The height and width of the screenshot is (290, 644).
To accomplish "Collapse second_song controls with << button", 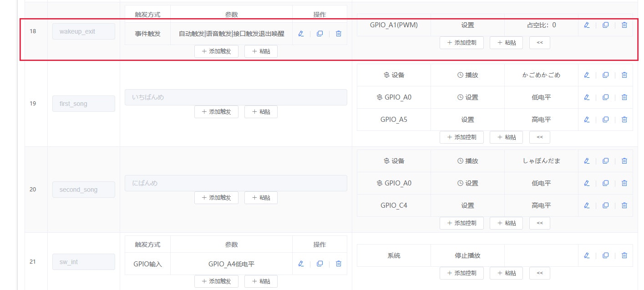I will click(x=540, y=223).
